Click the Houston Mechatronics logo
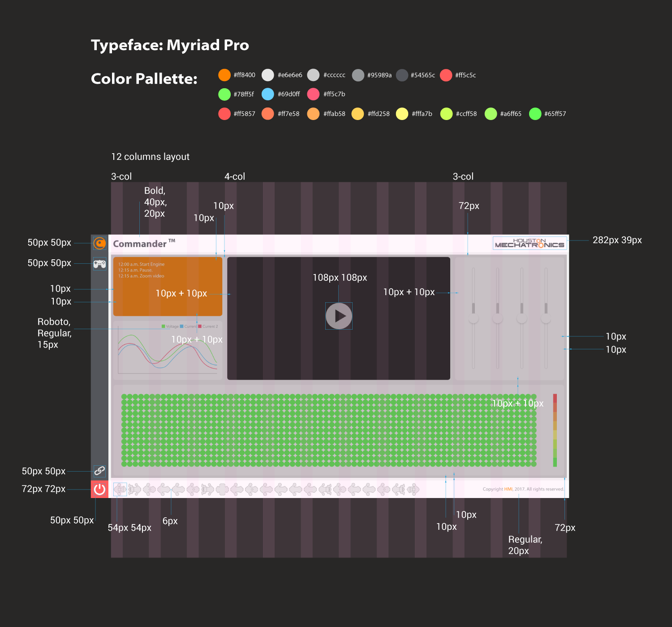 pos(530,243)
